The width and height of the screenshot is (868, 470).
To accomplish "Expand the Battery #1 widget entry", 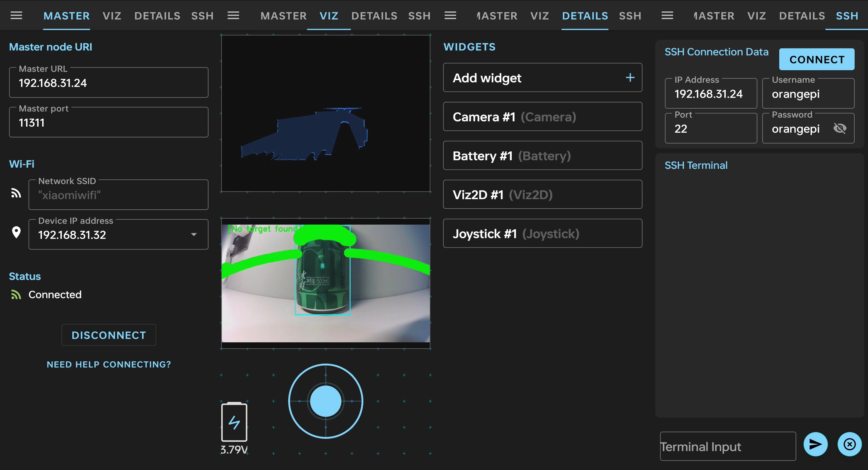I will coord(542,156).
